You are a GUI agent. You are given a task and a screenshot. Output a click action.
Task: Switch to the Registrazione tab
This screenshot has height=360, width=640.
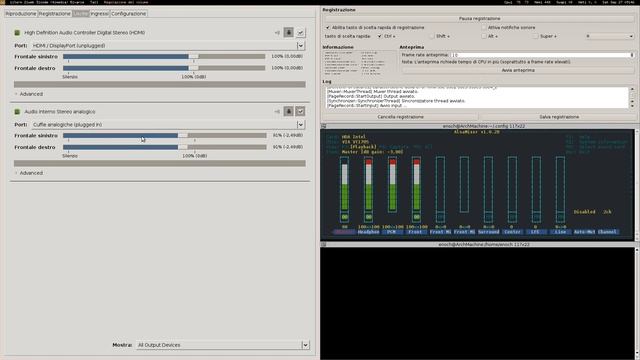click(x=54, y=13)
